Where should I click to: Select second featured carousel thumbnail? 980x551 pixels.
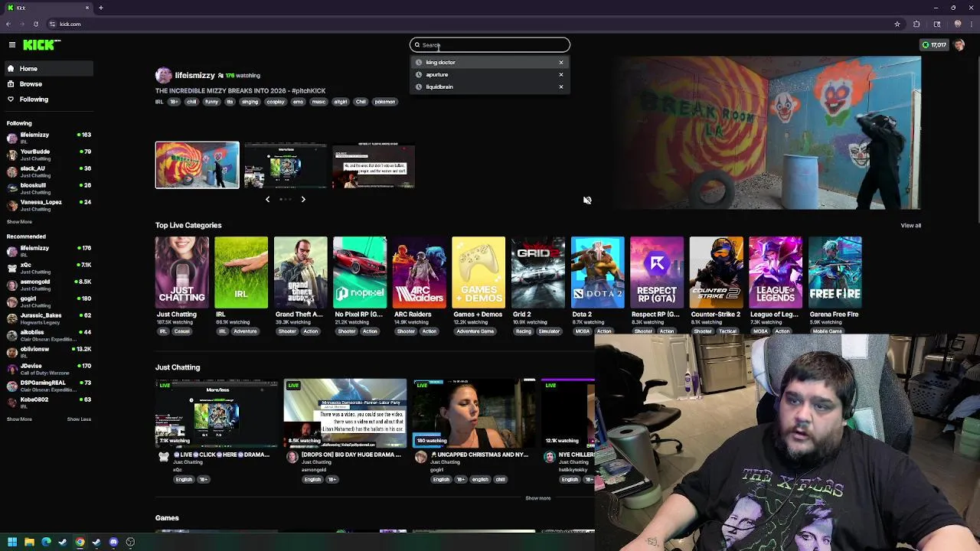point(286,165)
